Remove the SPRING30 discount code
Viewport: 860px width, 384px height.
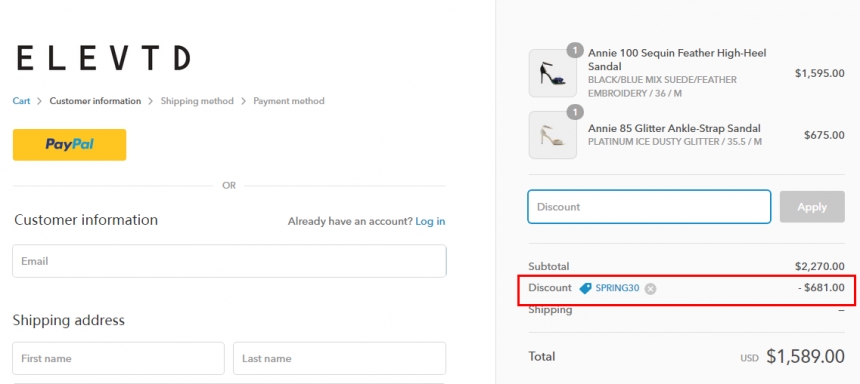tap(650, 289)
